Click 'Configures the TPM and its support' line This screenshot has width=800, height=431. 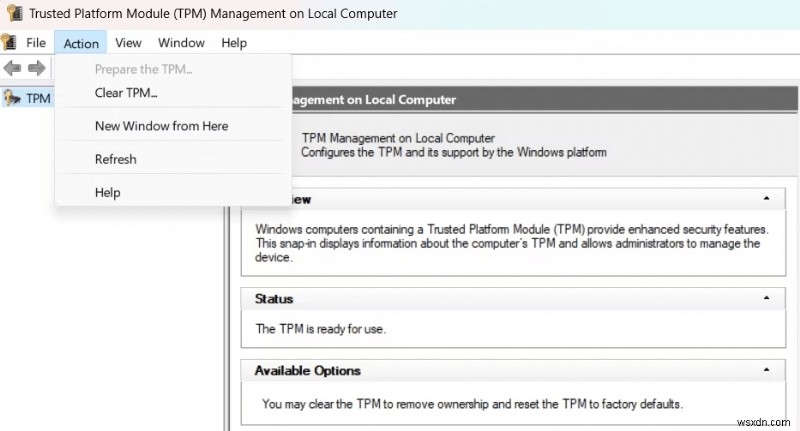[x=454, y=152]
